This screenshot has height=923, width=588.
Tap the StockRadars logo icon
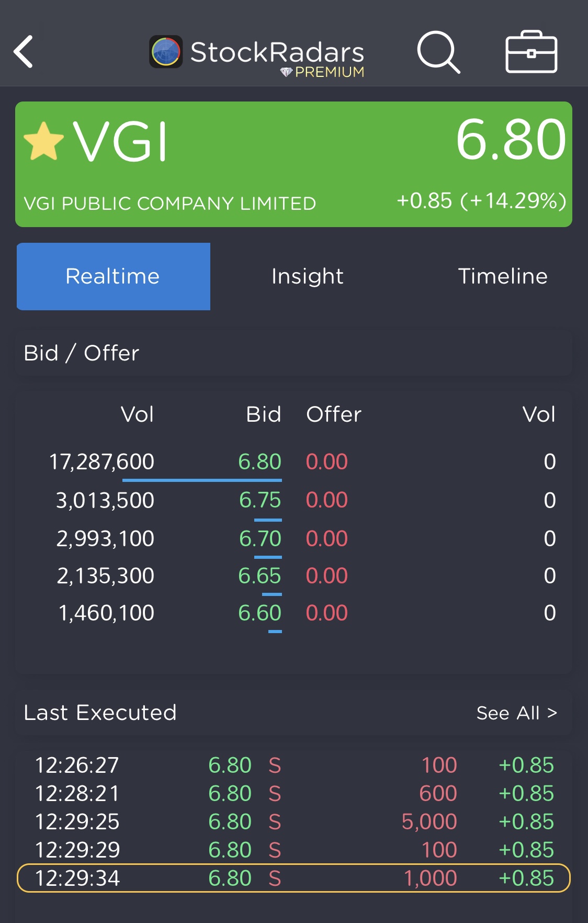coord(166,52)
